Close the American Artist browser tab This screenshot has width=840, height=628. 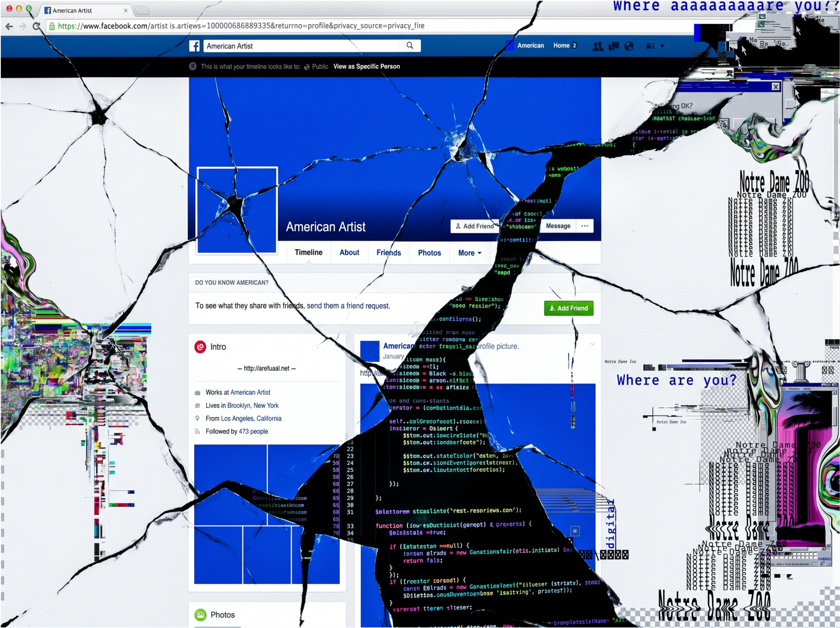(126, 10)
